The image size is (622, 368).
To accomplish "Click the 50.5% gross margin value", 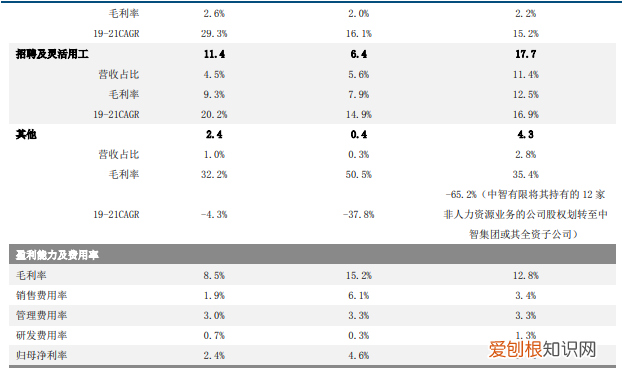I will coord(359,174).
